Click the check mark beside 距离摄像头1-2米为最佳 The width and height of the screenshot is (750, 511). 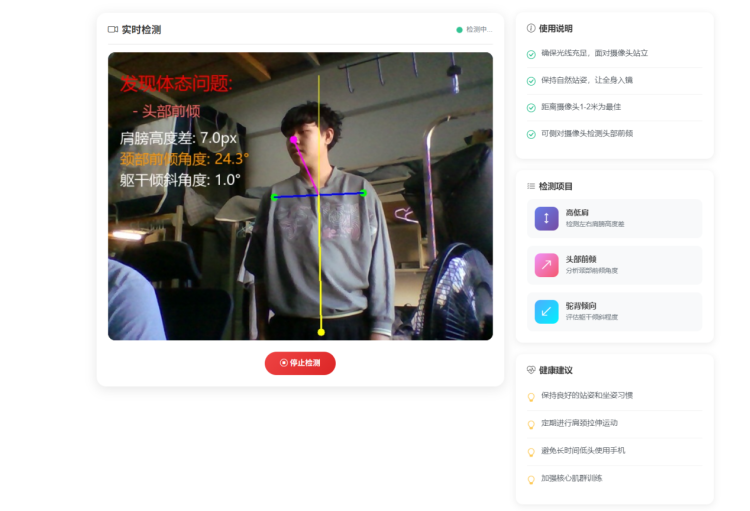coord(531,107)
